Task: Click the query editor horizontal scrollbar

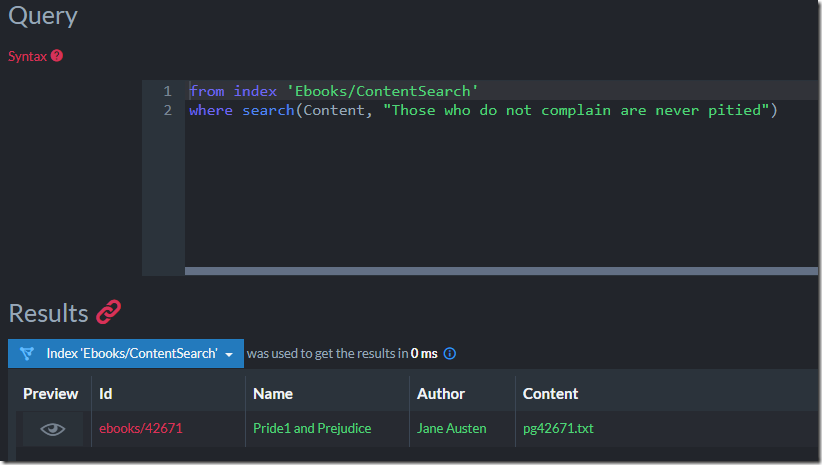Action: pyautogui.click(x=501, y=271)
